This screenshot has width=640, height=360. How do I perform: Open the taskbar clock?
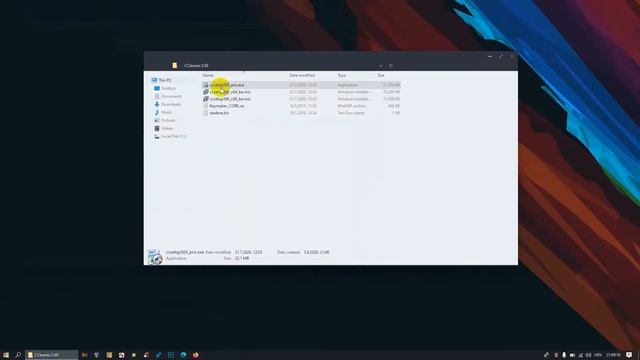(x=613, y=355)
